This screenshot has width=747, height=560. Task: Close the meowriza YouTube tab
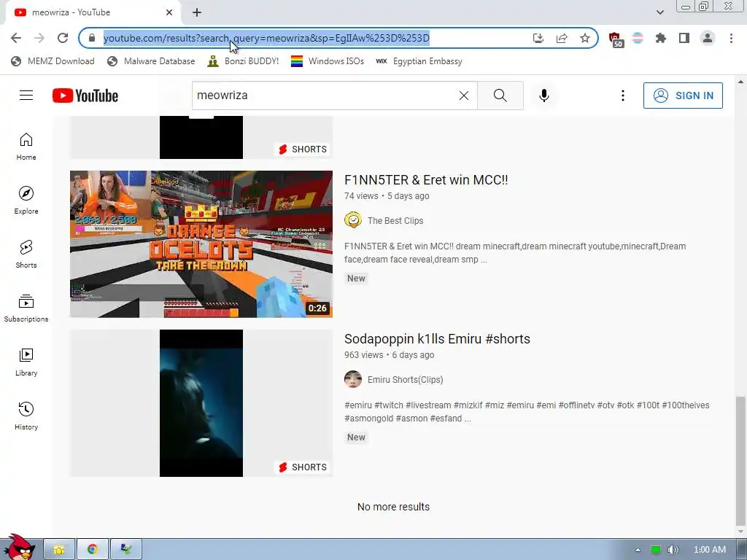click(169, 12)
